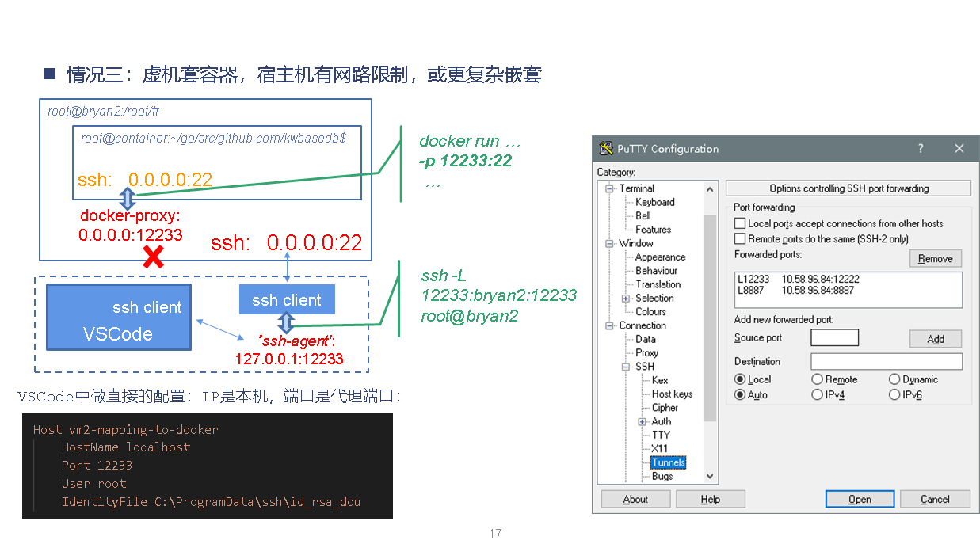Click the Add button for new forwarded port
This screenshot has width=980, height=548.
click(x=935, y=338)
